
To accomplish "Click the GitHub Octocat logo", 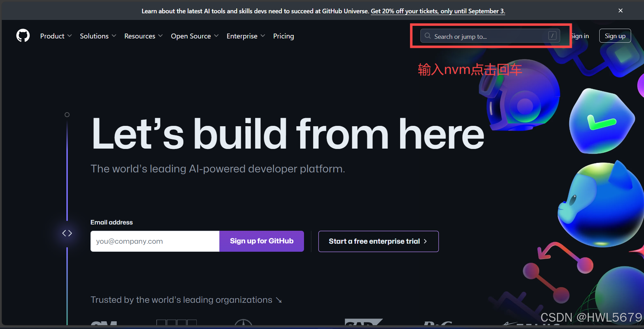I will (23, 36).
